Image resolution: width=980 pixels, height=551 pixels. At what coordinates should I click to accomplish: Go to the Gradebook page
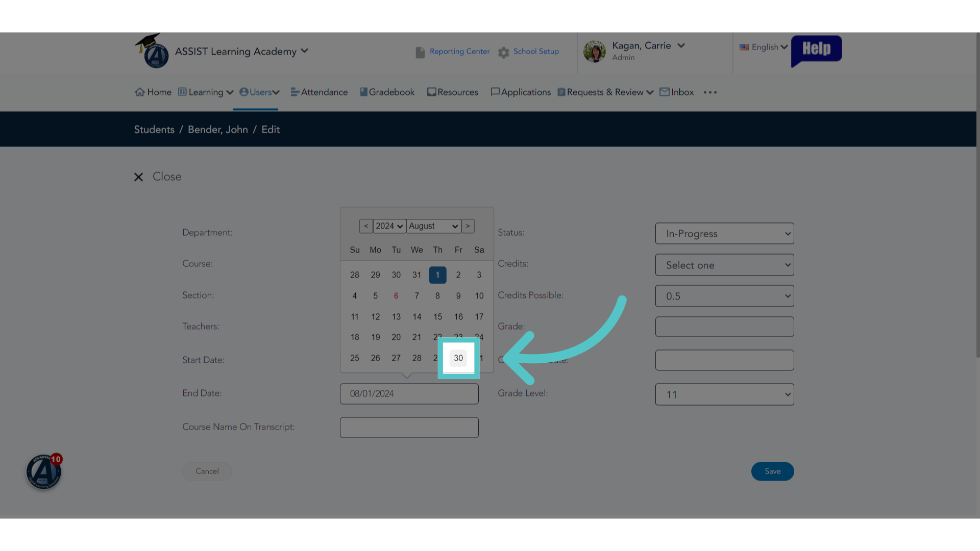[387, 92]
